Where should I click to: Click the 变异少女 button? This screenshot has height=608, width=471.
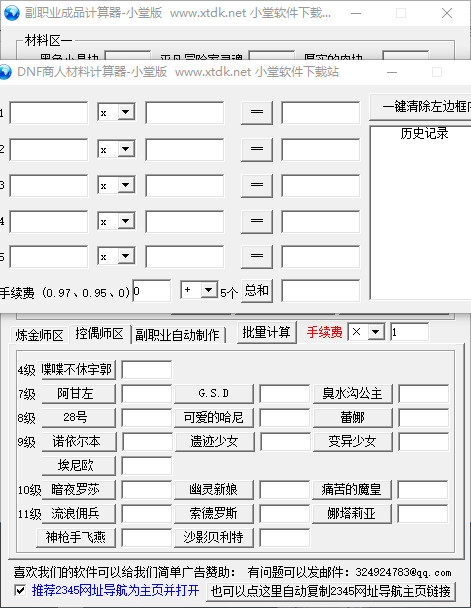pyautogui.click(x=353, y=442)
